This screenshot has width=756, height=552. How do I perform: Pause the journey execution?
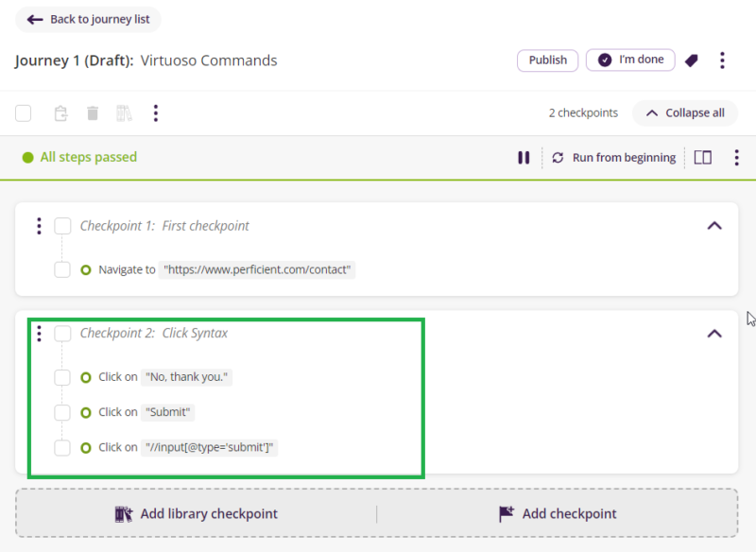coord(524,158)
